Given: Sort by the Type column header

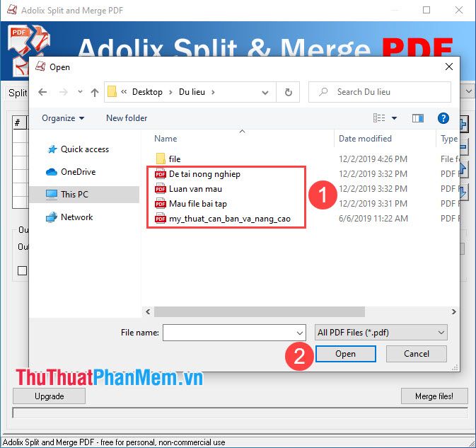Looking at the screenshot, I should click(449, 139).
